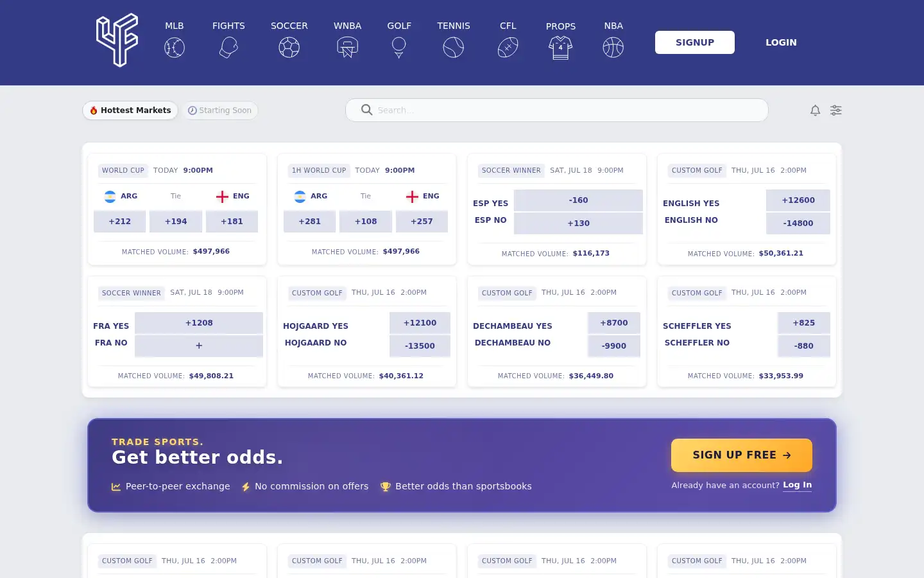
Task: Click CUSTOM GOLF tag on ENGLISH card
Action: pos(697,171)
